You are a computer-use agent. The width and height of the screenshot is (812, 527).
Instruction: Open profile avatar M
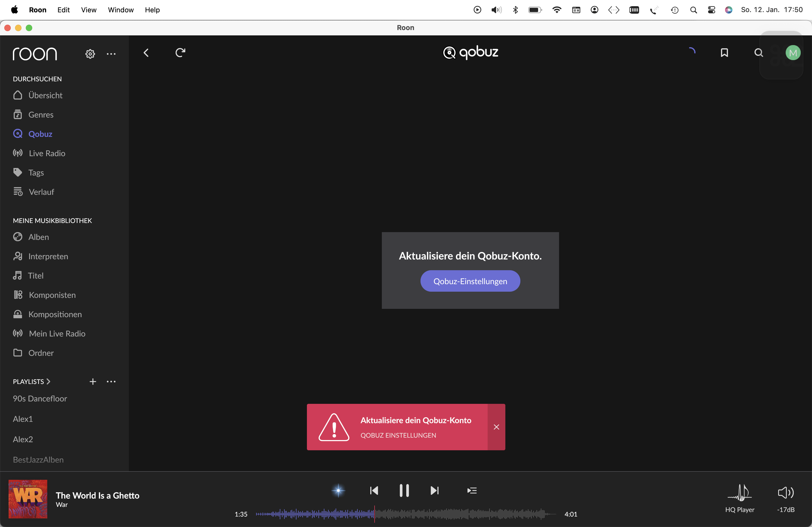click(x=793, y=53)
